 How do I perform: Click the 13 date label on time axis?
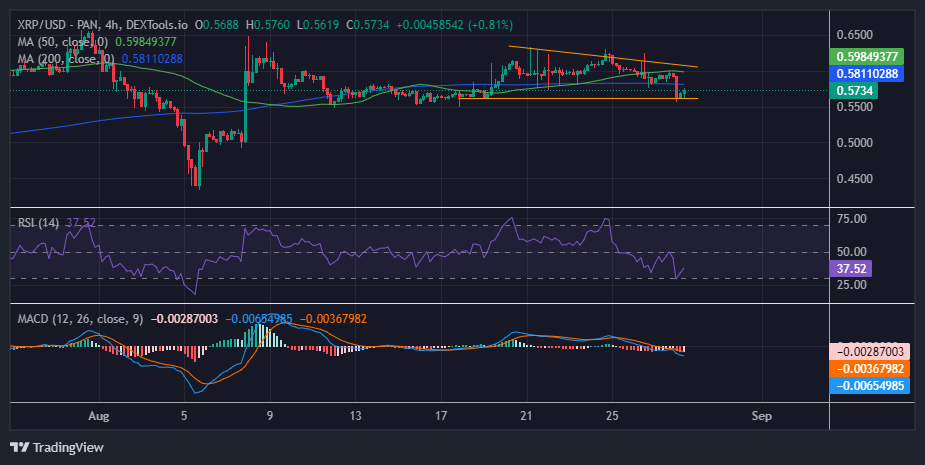coord(355,416)
